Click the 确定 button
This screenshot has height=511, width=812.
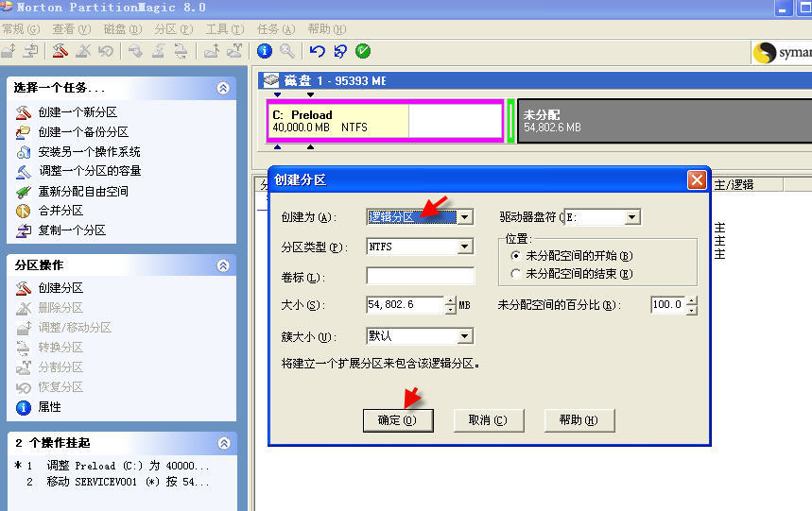pyautogui.click(x=398, y=420)
